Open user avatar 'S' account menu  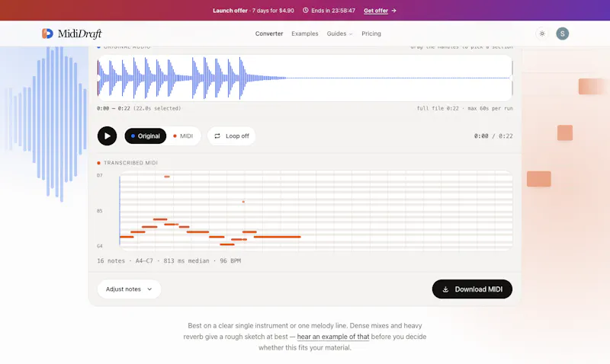point(562,34)
